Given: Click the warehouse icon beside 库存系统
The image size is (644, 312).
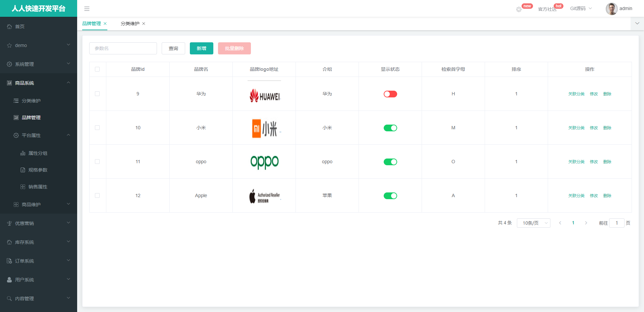Looking at the screenshot, I should click(9, 242).
